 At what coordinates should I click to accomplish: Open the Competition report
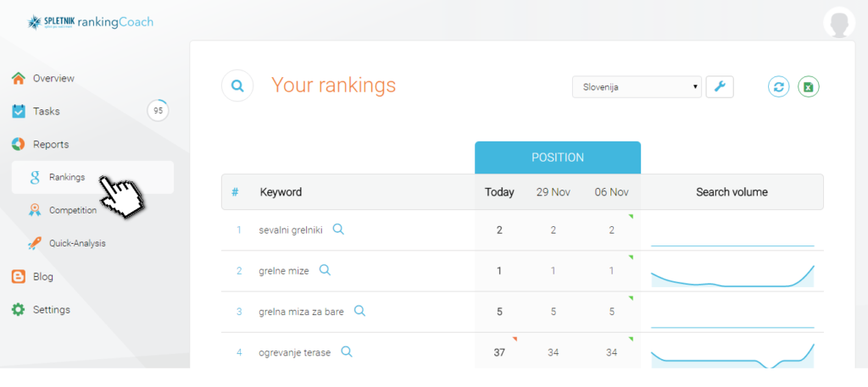[73, 210]
